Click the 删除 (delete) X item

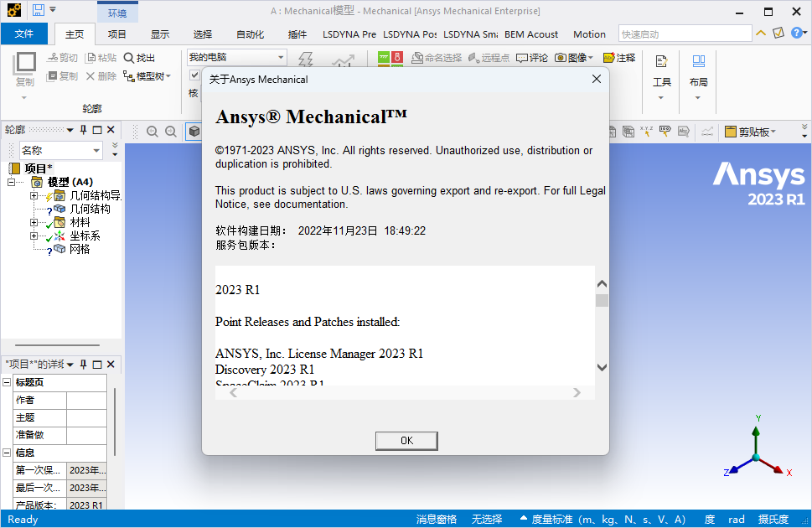pos(101,76)
